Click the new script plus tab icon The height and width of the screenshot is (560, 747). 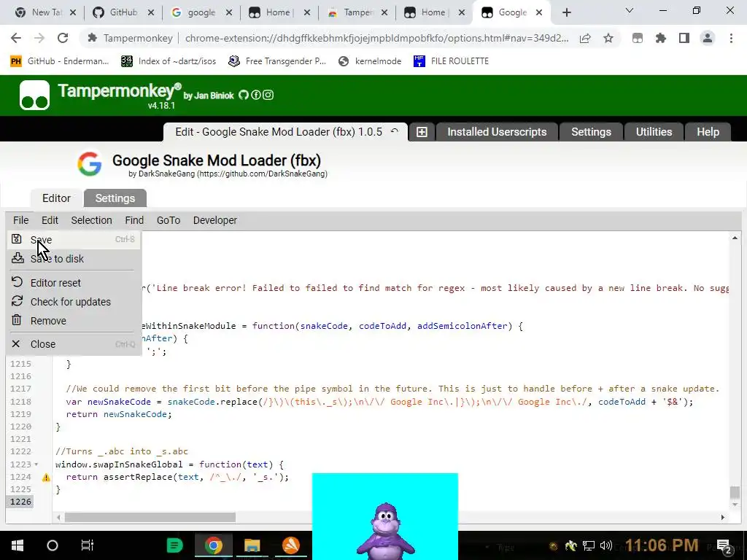point(422,132)
